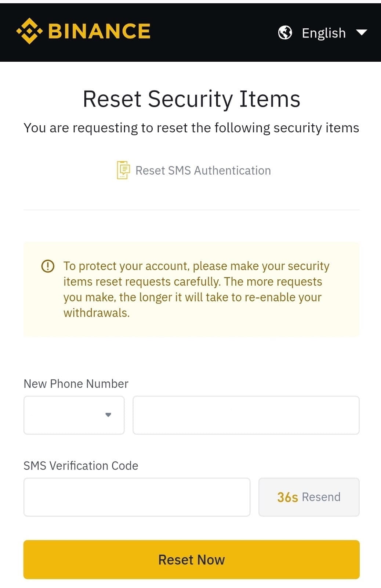
Task: Click the security items request subtitle
Action: 191,128
